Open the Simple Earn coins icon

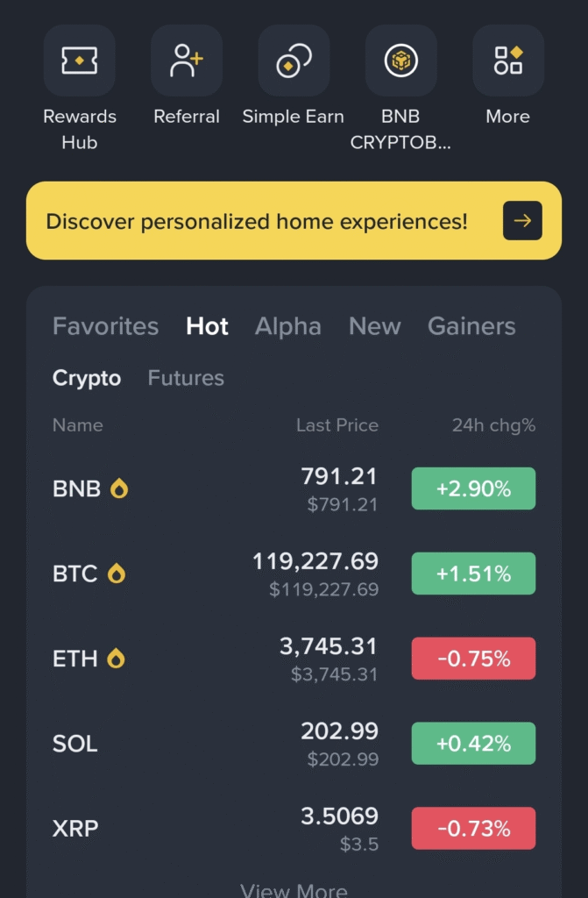[294, 61]
